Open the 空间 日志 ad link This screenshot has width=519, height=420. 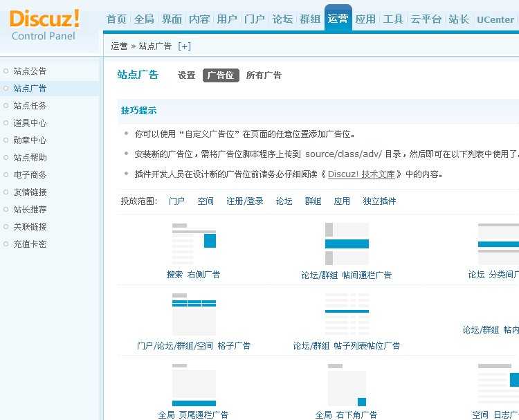495,414
